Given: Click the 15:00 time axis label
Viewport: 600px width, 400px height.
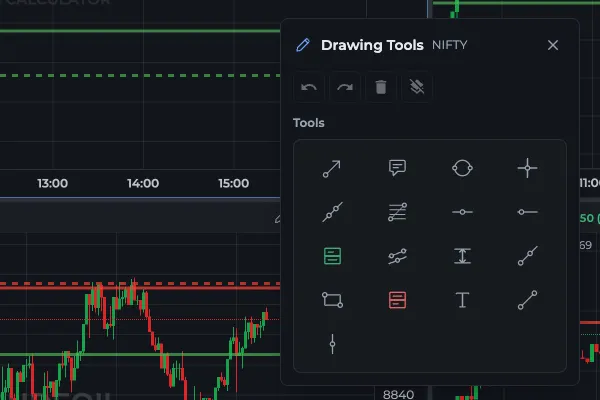Looking at the screenshot, I should coord(234,183).
